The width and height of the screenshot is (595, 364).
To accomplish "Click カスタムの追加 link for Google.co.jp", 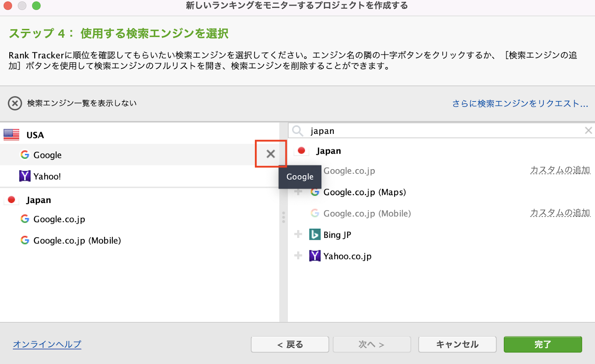I will coord(560,170).
